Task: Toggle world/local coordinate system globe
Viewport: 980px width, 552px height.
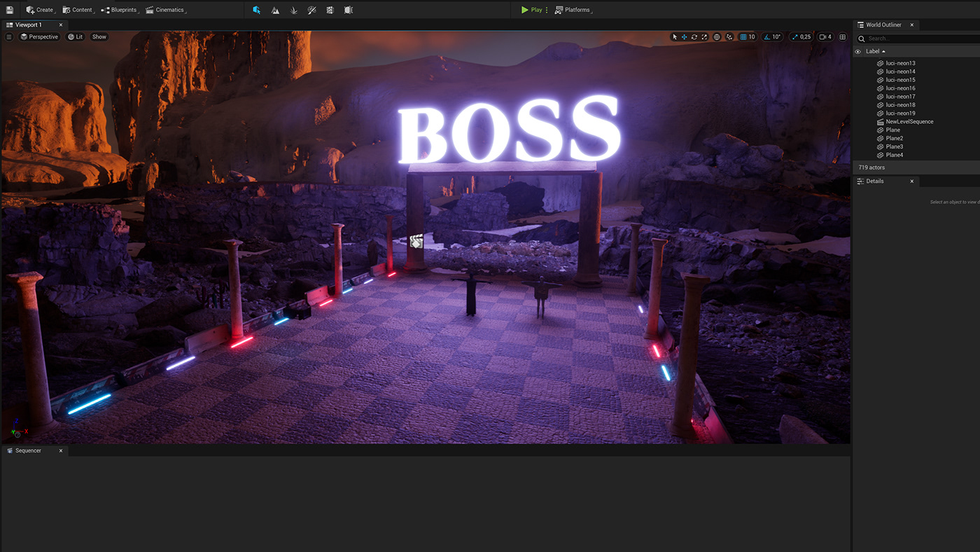Action: click(717, 37)
